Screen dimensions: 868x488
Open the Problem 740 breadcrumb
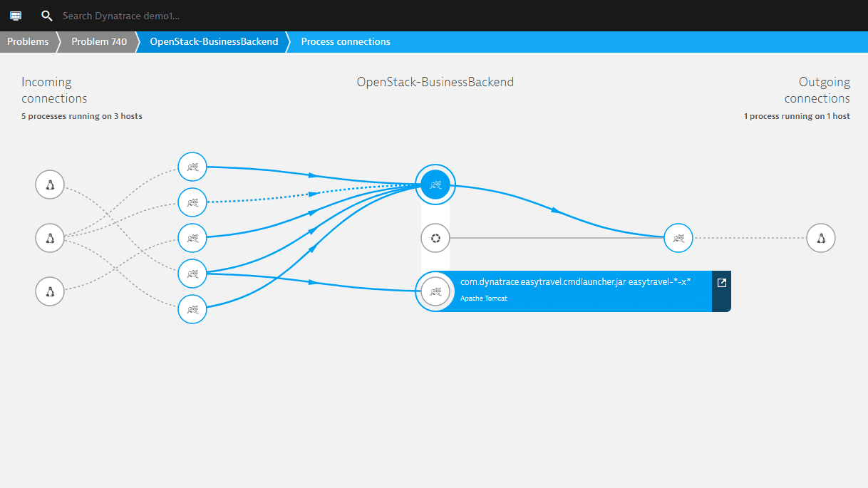[x=99, y=41]
